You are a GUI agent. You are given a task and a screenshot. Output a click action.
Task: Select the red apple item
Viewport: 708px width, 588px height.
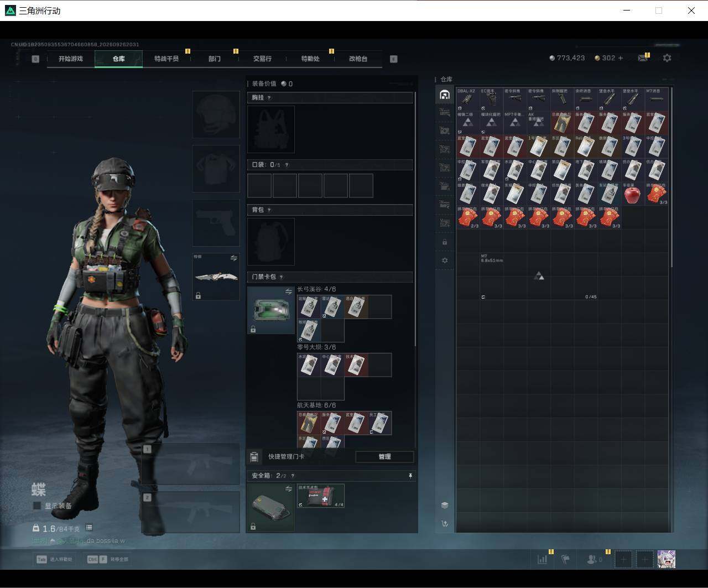click(x=632, y=194)
